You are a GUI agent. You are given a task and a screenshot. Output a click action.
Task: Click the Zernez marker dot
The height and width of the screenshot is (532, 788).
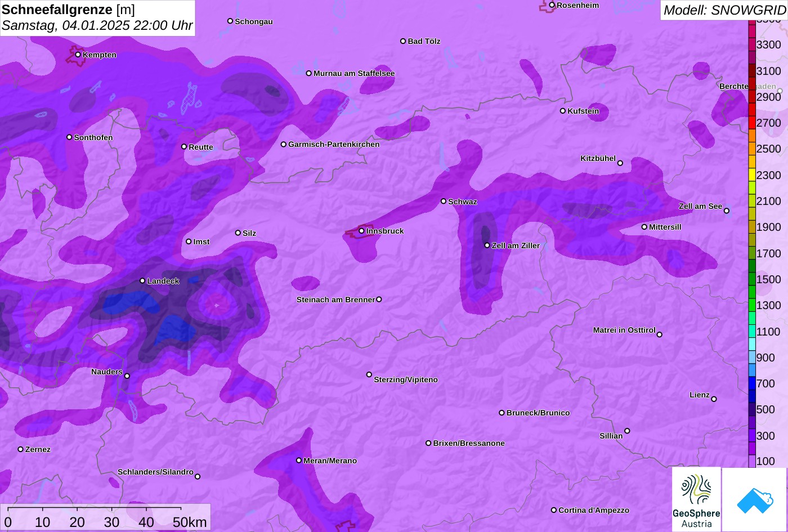pyautogui.click(x=21, y=449)
